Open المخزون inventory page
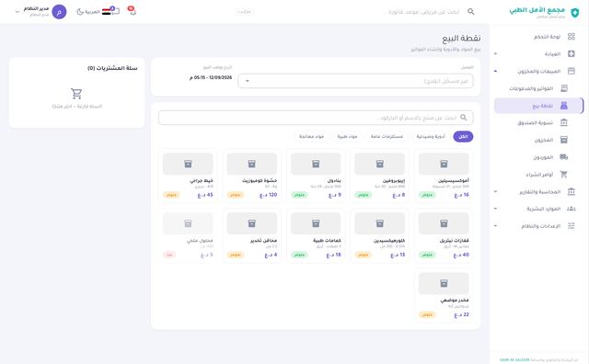This screenshot has width=589, height=364. (x=538, y=140)
